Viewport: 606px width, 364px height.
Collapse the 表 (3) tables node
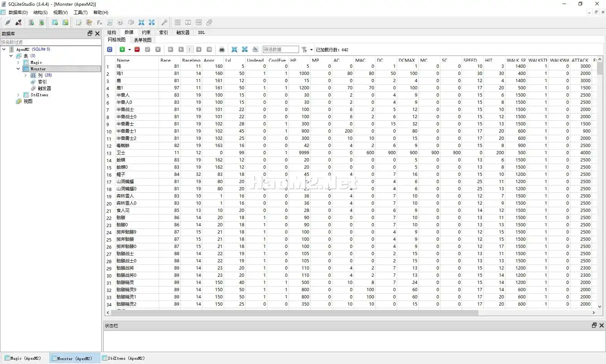point(11,56)
